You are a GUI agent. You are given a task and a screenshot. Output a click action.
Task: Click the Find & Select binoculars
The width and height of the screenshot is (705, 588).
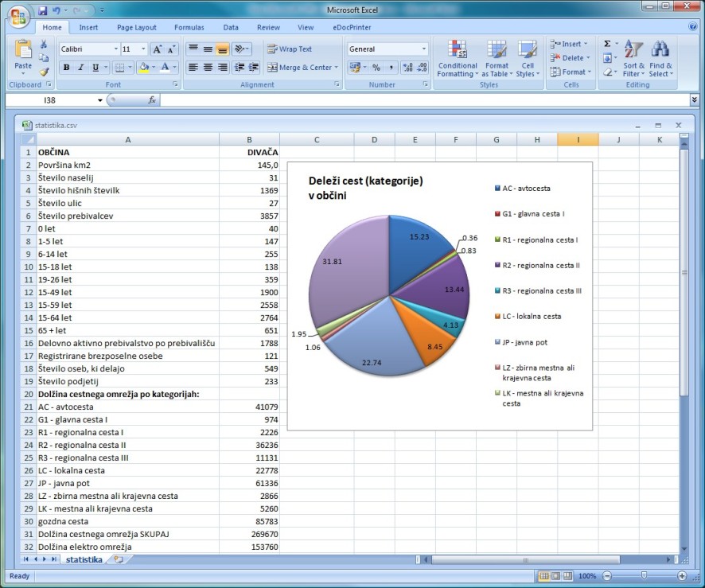pos(660,59)
